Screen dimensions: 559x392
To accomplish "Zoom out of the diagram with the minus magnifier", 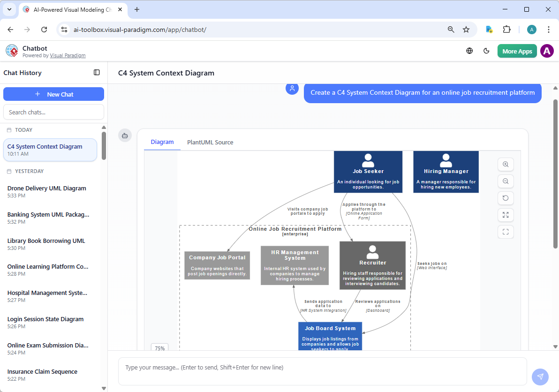I will point(506,181).
